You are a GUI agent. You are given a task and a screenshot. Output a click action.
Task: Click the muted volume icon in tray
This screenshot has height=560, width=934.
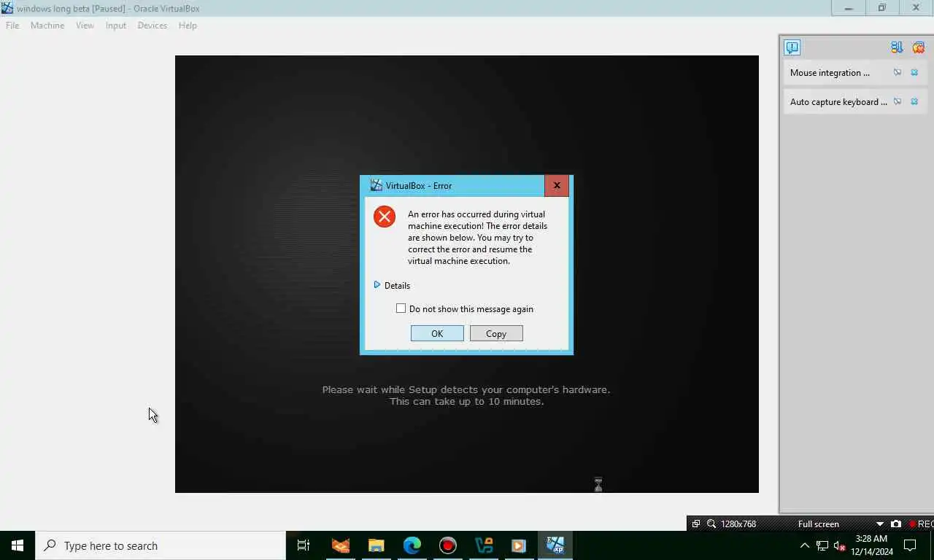tap(840, 545)
